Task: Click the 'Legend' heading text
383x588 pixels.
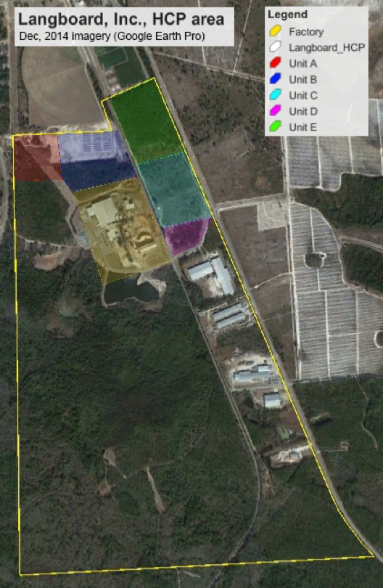Action: 287,15
